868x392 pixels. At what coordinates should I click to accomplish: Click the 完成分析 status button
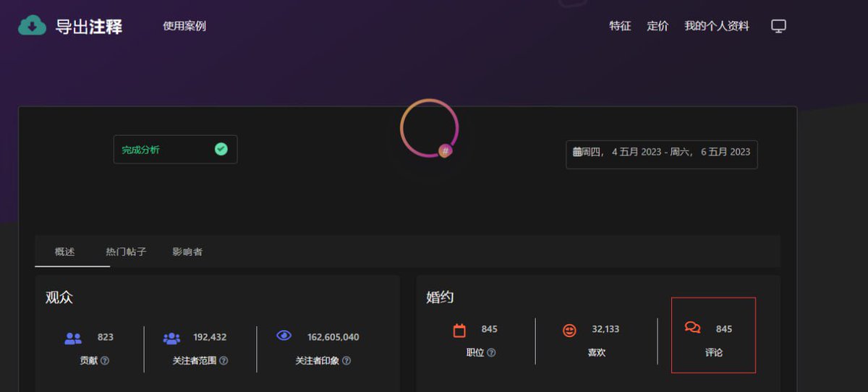click(175, 149)
